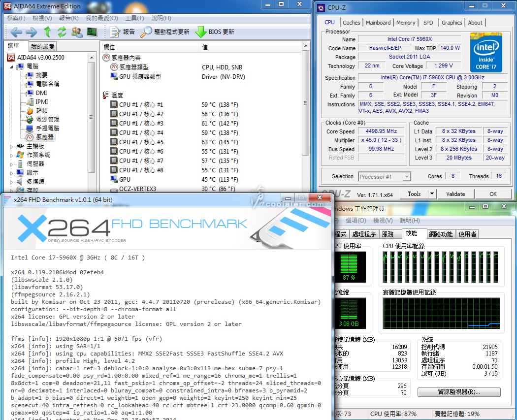Image resolution: width=517 pixels, height=420 pixels.
Task: Switch to the Memory tab in CPU-Z
Action: tap(406, 23)
